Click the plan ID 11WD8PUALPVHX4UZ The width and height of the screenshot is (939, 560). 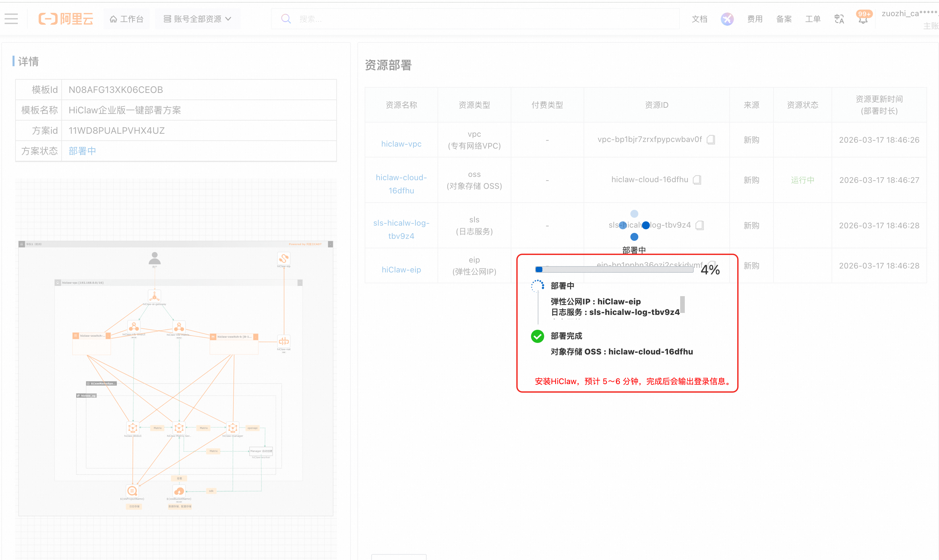point(116,130)
